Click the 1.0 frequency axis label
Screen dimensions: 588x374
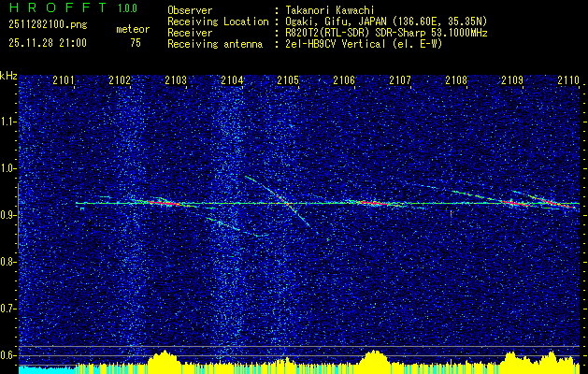click(7, 168)
